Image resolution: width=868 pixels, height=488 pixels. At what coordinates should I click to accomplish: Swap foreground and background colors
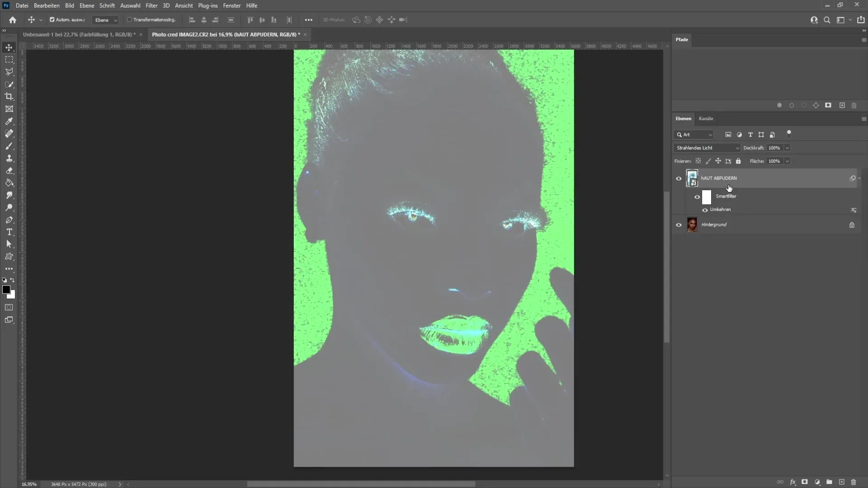[x=13, y=280]
